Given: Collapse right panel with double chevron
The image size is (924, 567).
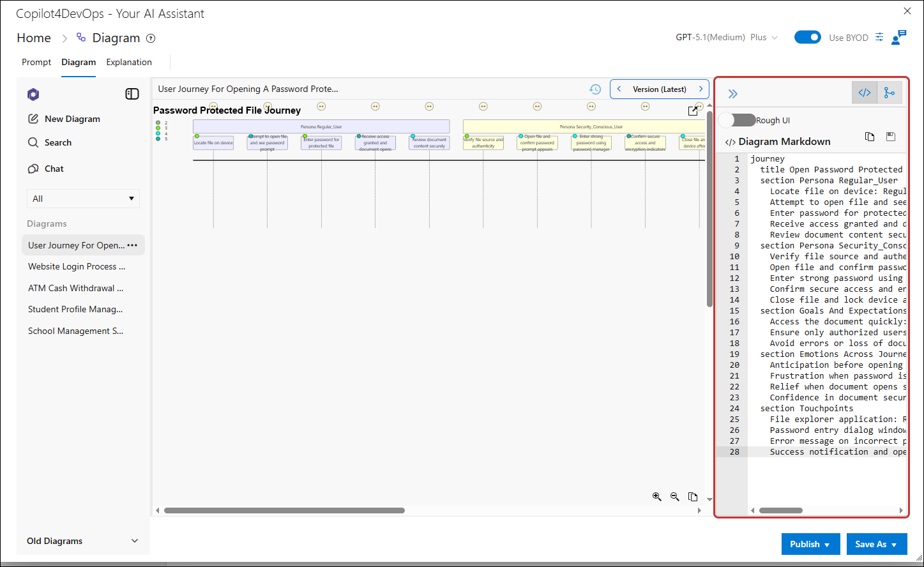Looking at the screenshot, I should (733, 94).
